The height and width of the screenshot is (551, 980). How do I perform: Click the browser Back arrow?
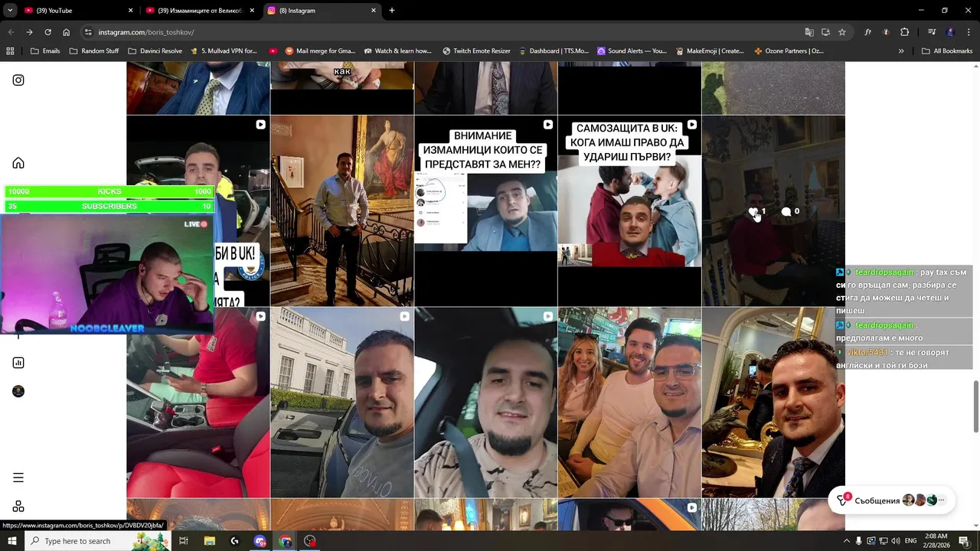click(11, 32)
